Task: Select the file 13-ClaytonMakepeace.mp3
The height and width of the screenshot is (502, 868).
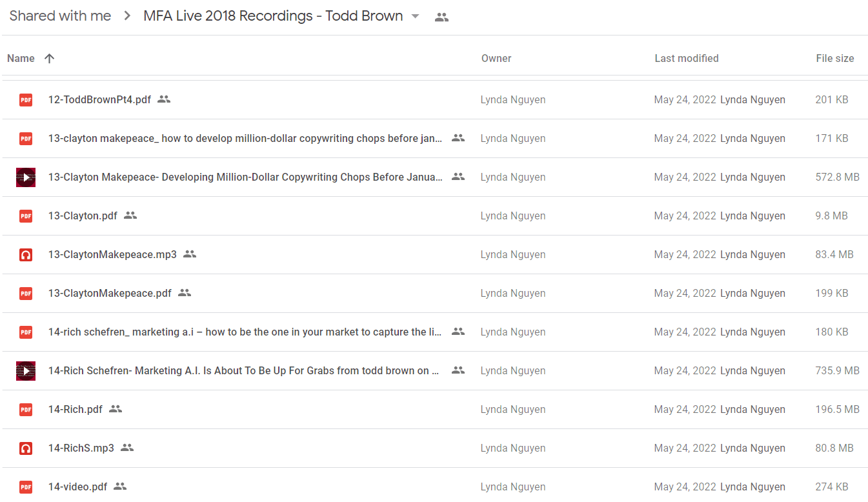Action: (112, 255)
